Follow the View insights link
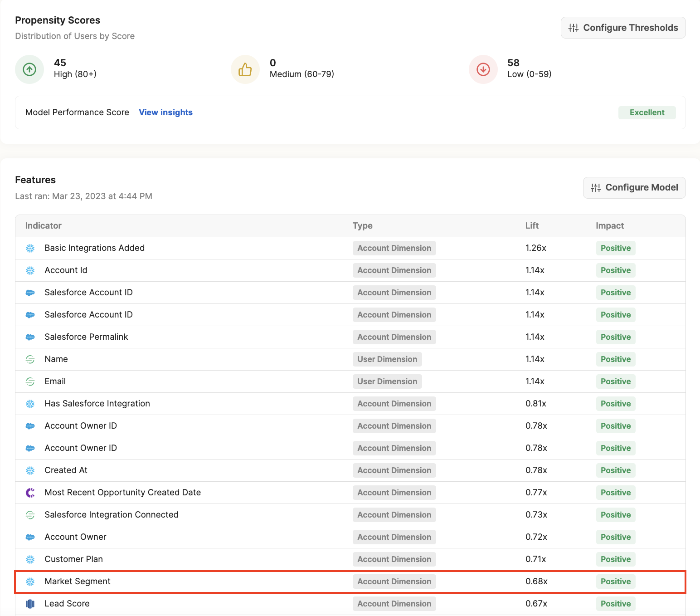 click(x=165, y=112)
